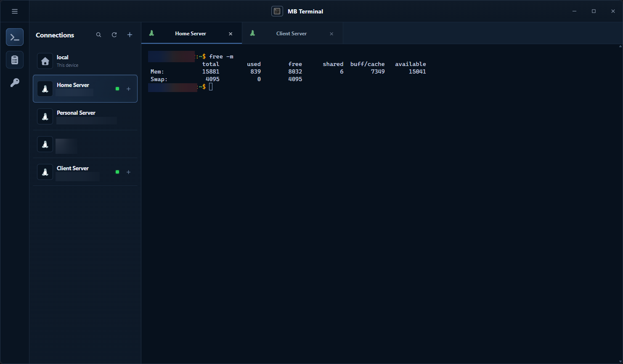
Task: Click the buff/cache column header
Action: [x=368, y=64]
